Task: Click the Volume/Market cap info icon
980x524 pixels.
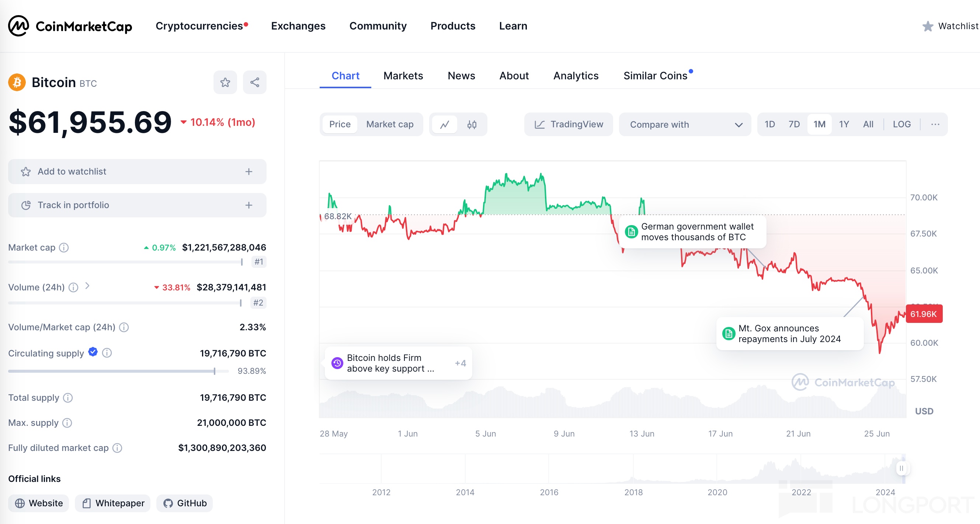Action: (124, 327)
